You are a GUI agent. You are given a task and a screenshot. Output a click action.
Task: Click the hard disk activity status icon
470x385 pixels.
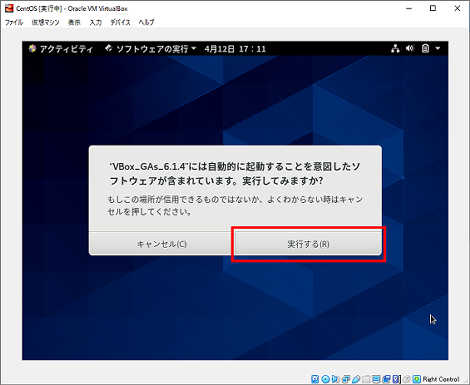315,379
